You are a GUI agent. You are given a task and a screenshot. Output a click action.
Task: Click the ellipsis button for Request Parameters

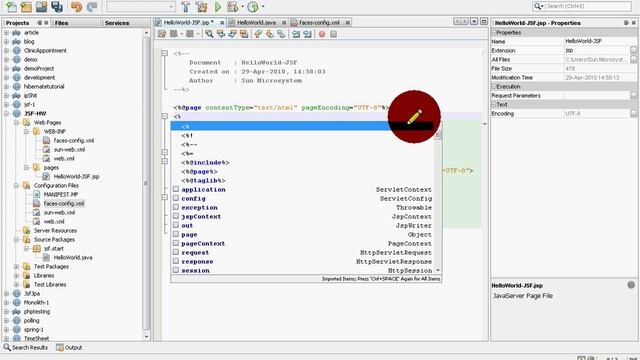(633, 95)
